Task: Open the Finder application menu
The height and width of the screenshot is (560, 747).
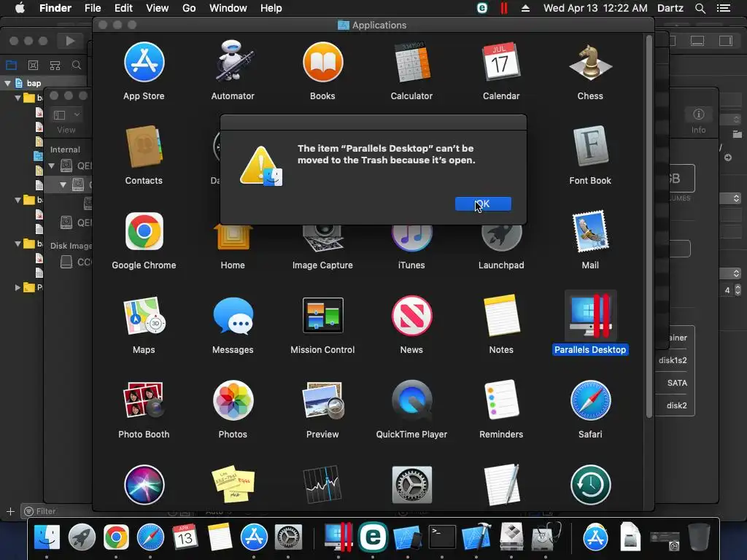Action: pos(55,8)
